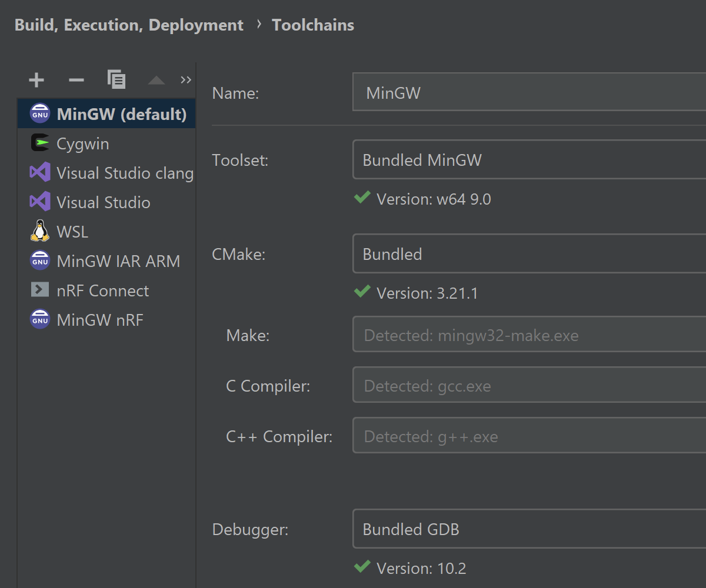
Task: Click the green checkmark beside GDB version
Action: (x=362, y=566)
